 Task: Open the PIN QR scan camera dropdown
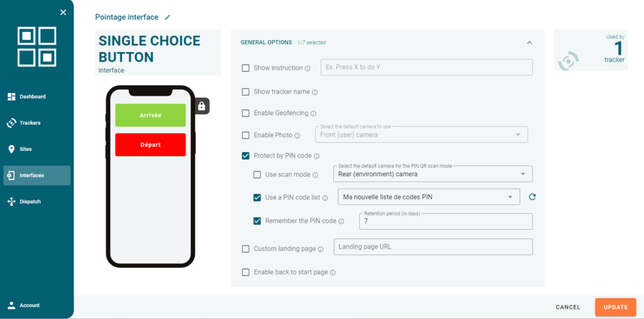coord(433,174)
